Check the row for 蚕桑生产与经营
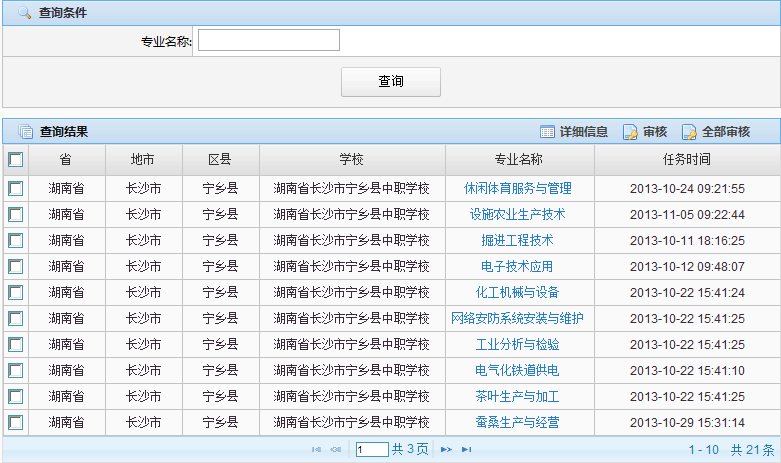Viewport: 781px width, 463px height. coord(15,422)
